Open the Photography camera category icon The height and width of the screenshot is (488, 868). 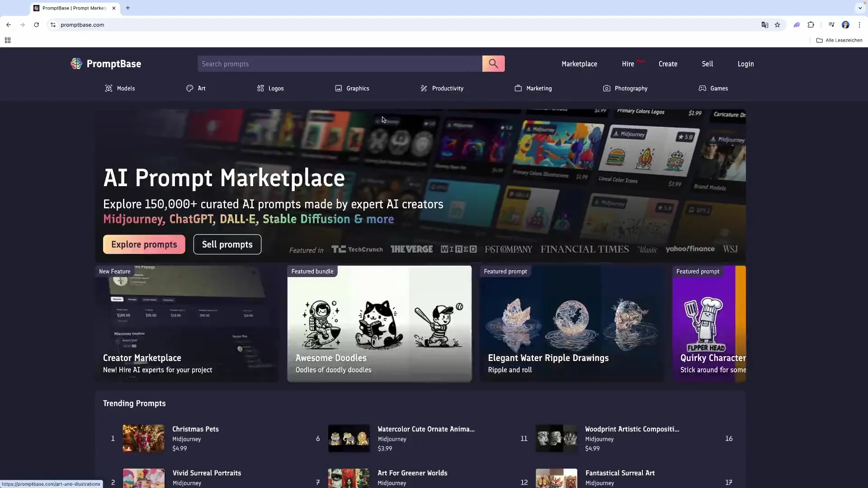click(x=607, y=89)
